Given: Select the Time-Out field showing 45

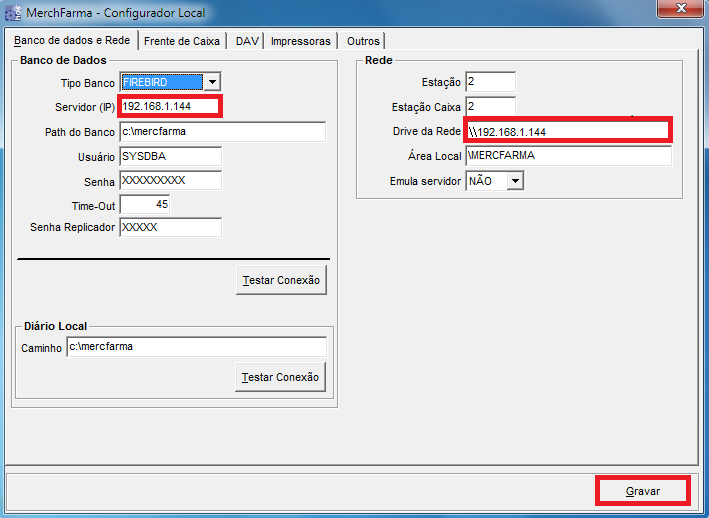Looking at the screenshot, I should click(x=145, y=204).
